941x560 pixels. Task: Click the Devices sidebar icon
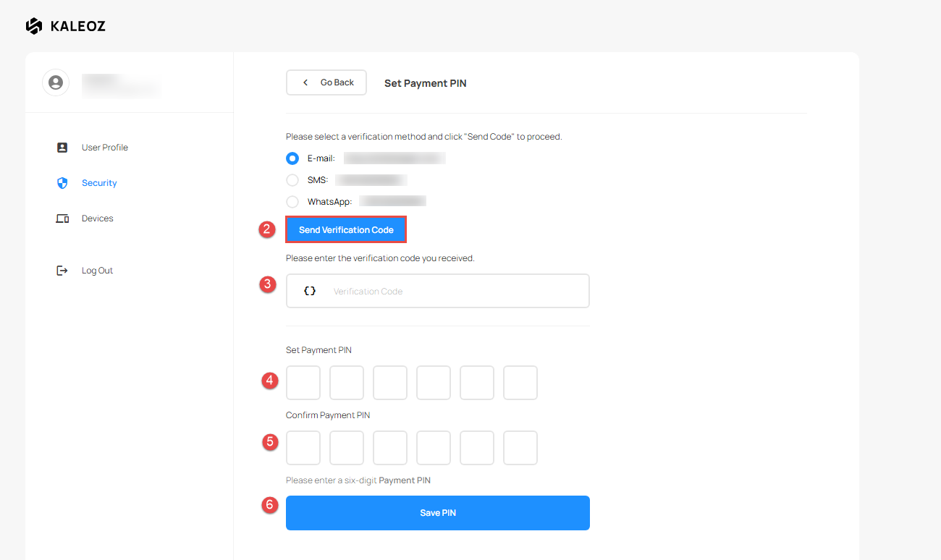click(62, 219)
